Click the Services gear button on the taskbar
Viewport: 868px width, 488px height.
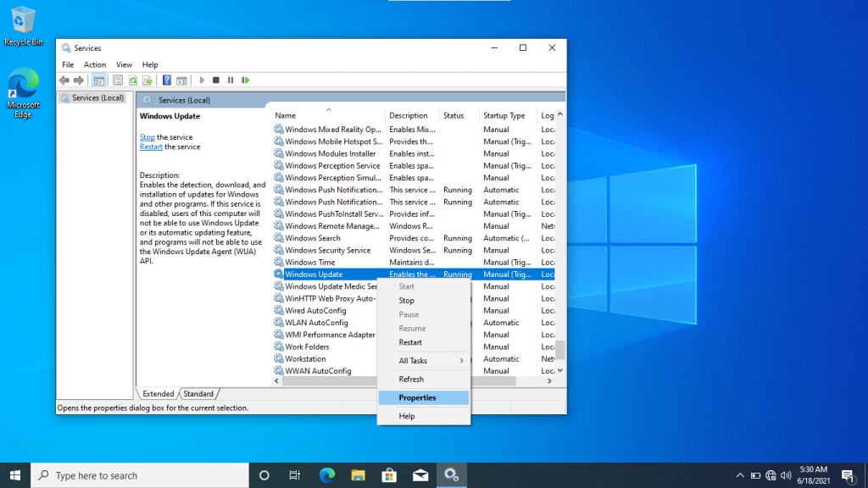point(451,475)
